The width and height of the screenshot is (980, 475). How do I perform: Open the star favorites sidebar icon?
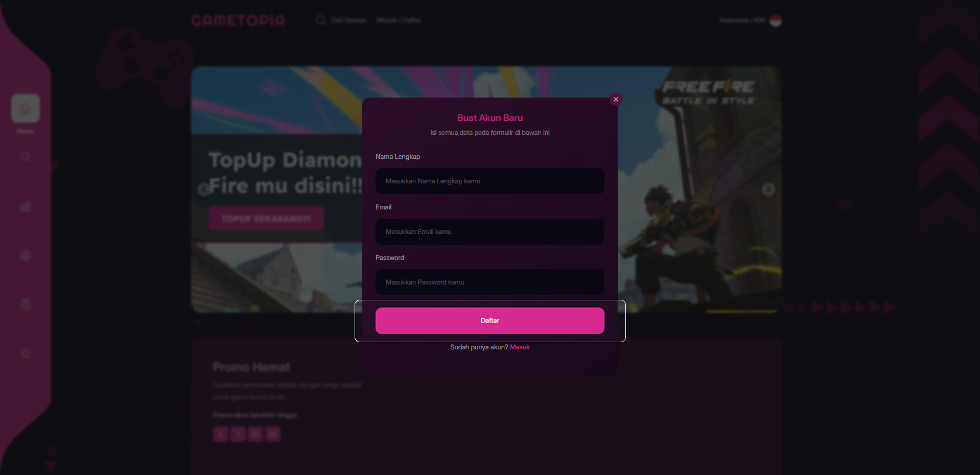tap(26, 353)
